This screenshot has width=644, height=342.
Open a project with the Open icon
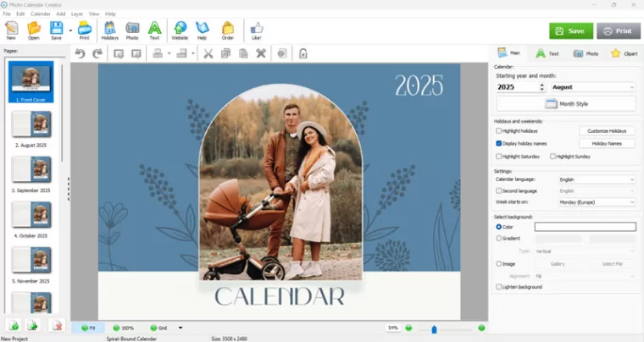pos(34,30)
